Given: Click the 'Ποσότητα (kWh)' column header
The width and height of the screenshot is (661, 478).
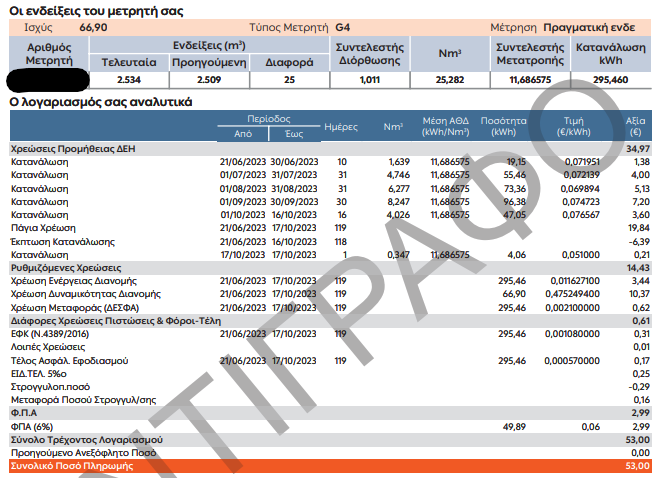Looking at the screenshot, I should [503, 126].
